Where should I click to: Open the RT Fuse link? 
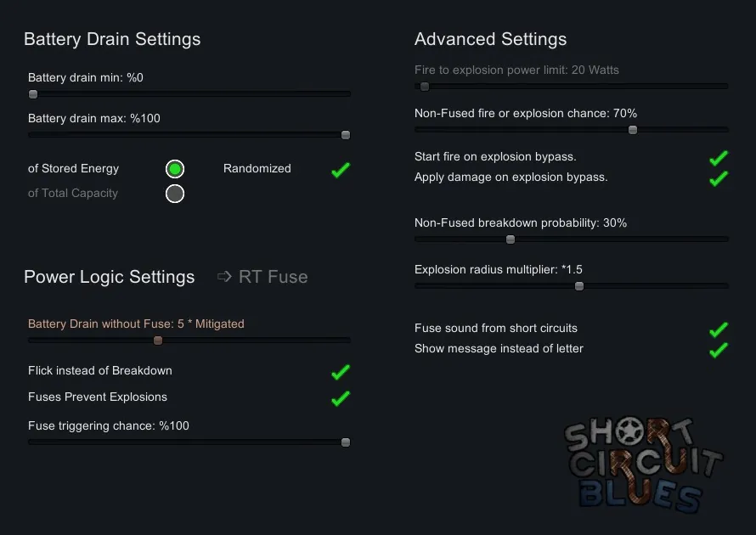click(x=263, y=277)
